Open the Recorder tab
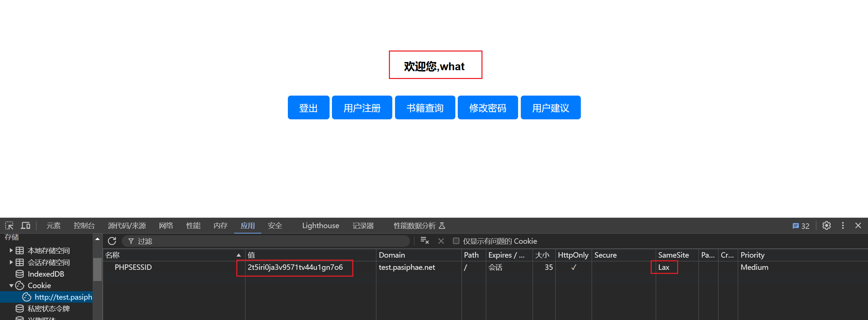868x320 pixels. tap(363, 225)
